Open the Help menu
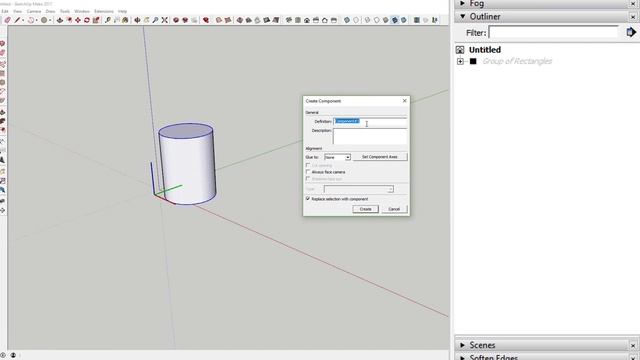This screenshot has height=360, width=640. [122, 11]
